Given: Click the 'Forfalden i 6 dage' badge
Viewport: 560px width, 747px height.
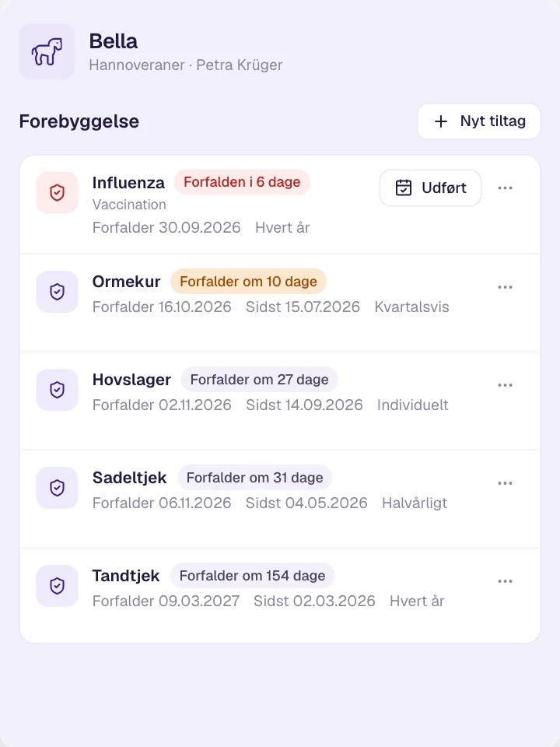Looking at the screenshot, I should click(242, 182).
